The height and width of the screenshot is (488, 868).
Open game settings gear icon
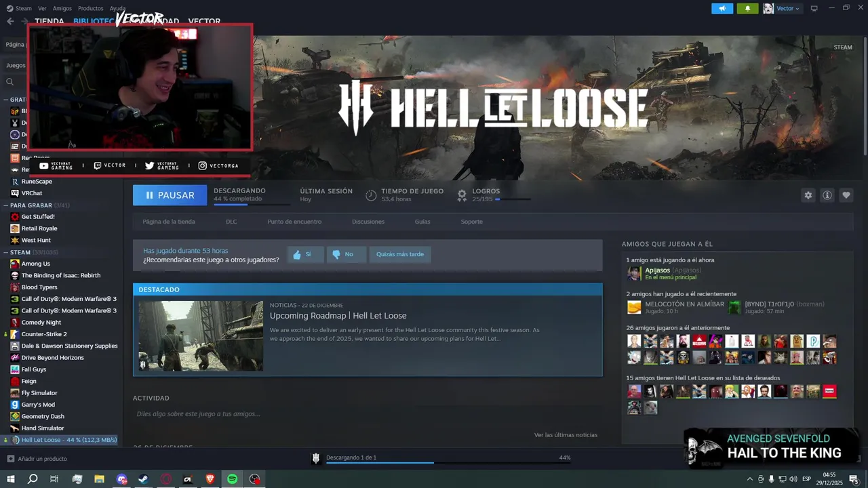tap(808, 195)
